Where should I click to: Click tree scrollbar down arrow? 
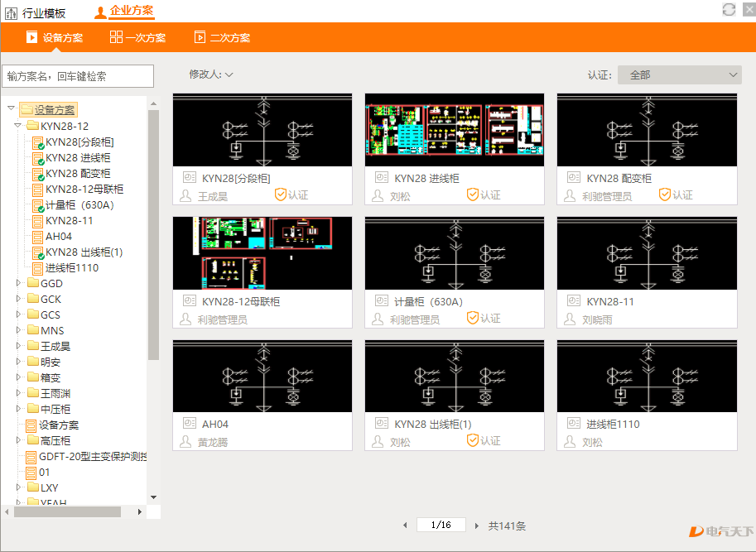[x=153, y=497]
